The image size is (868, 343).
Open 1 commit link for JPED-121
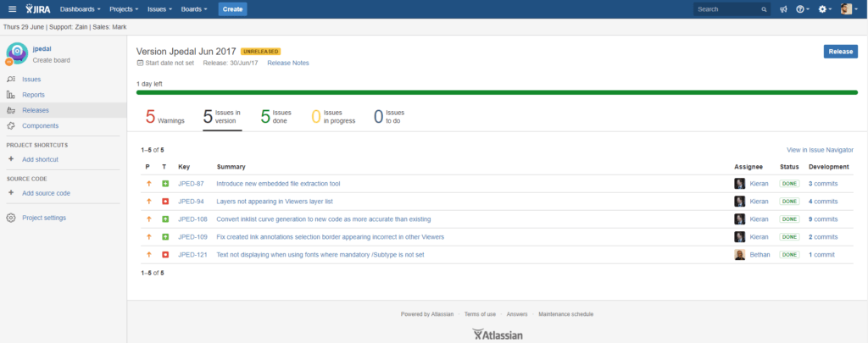(821, 254)
